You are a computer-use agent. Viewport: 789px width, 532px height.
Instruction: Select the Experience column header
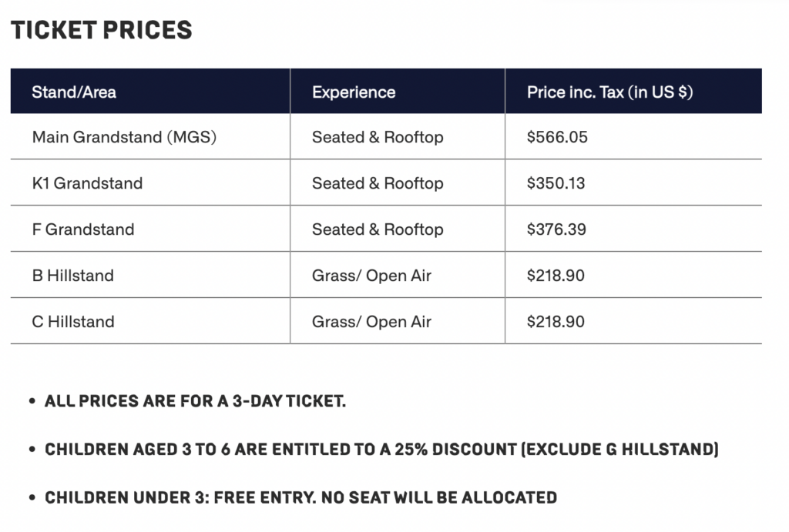(354, 92)
